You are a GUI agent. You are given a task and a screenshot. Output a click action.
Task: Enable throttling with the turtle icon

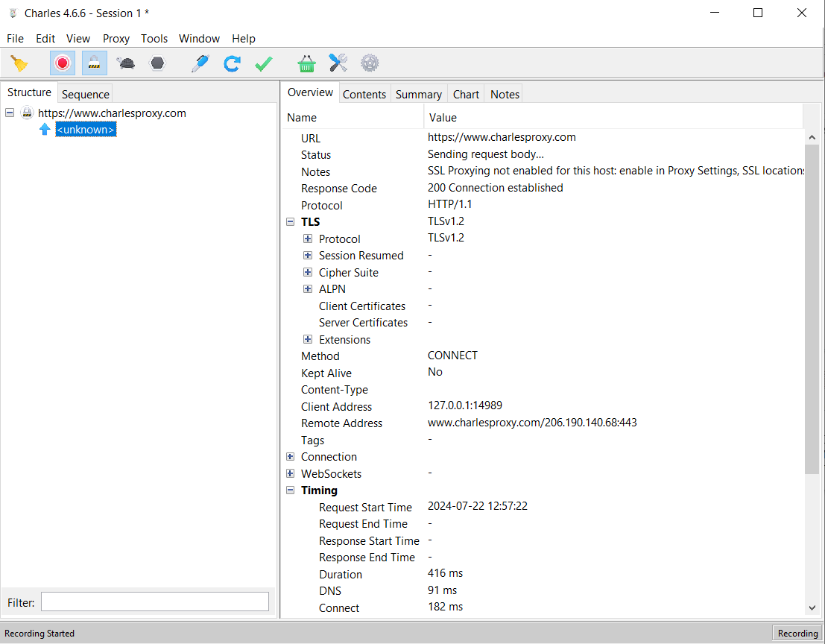point(125,63)
